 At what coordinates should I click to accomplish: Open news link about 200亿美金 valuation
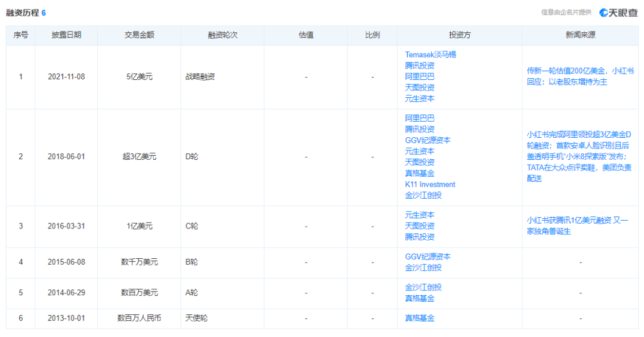tap(580, 76)
